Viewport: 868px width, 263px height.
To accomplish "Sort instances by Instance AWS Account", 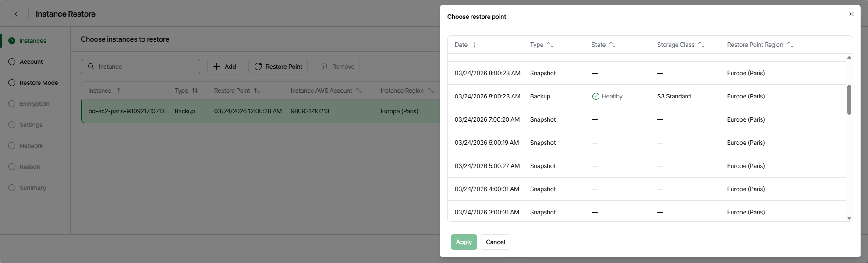I will pos(359,91).
